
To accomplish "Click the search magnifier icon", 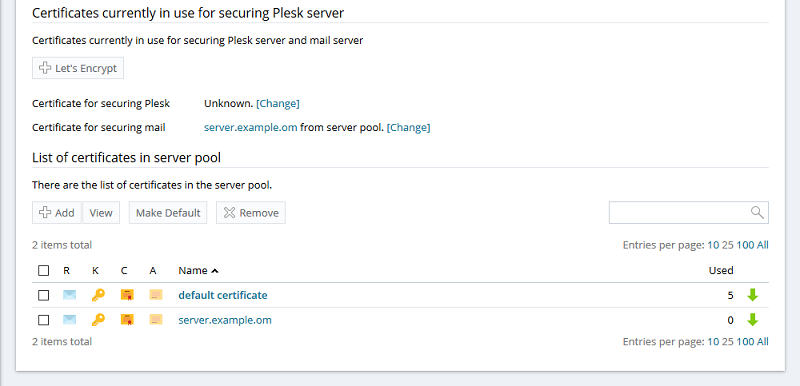I will click(757, 213).
